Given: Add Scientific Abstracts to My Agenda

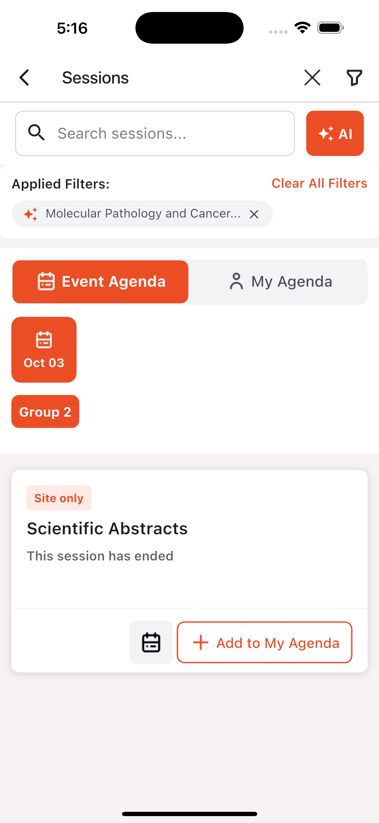Looking at the screenshot, I should tap(265, 642).
